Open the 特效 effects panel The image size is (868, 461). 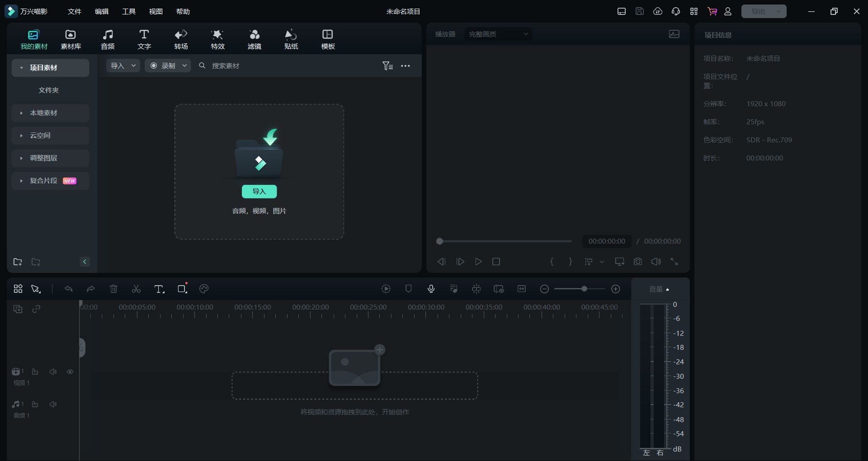pyautogui.click(x=217, y=39)
